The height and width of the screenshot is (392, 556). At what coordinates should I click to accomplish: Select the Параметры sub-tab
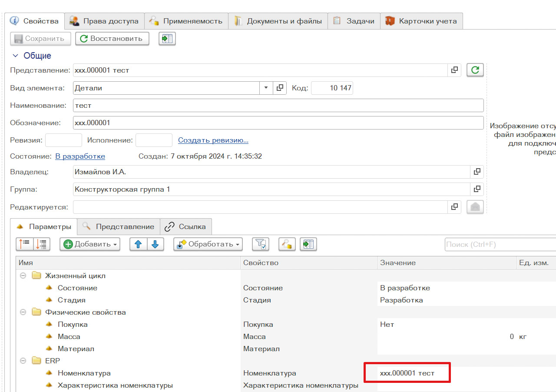tap(44, 226)
